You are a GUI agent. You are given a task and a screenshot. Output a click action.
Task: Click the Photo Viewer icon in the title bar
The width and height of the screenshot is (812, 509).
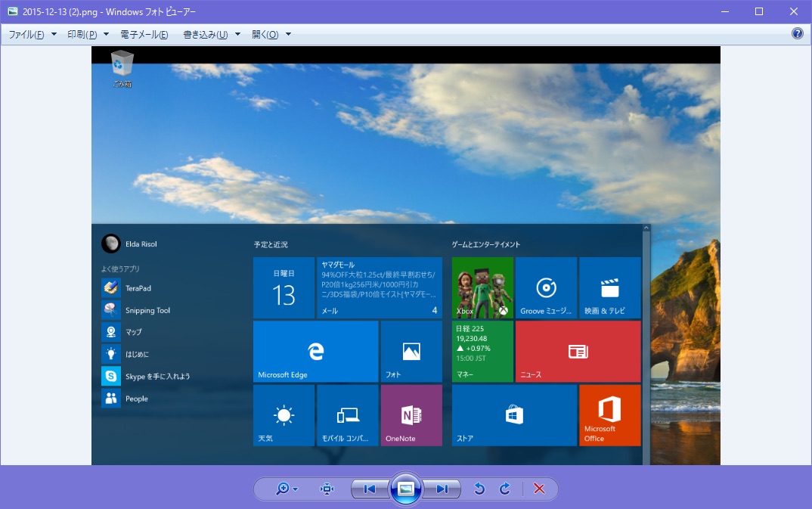coord(12,11)
